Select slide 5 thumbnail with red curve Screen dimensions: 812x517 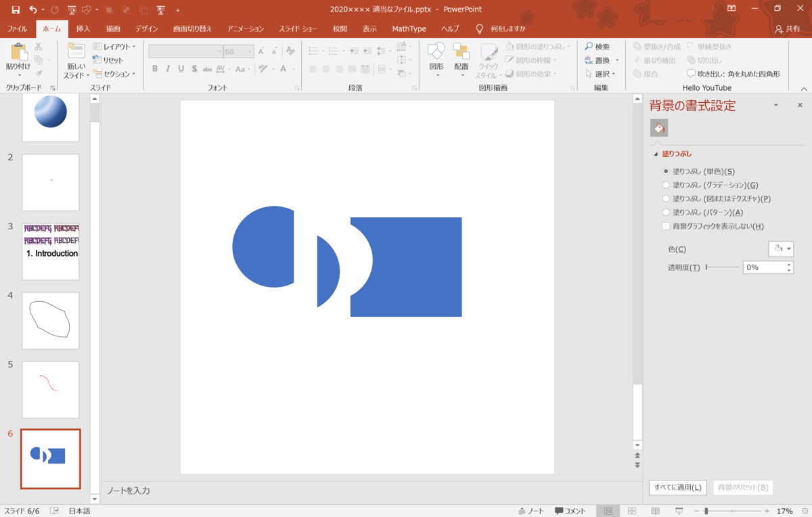click(x=51, y=390)
